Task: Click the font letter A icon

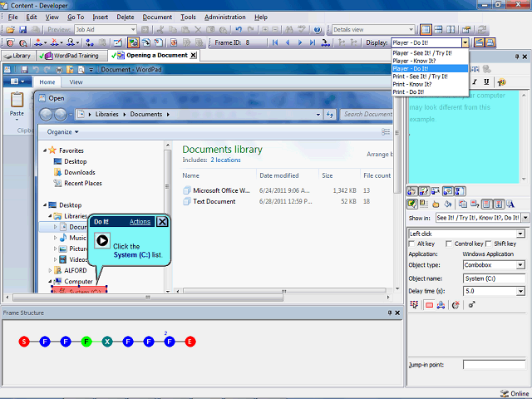Action: tap(510, 204)
